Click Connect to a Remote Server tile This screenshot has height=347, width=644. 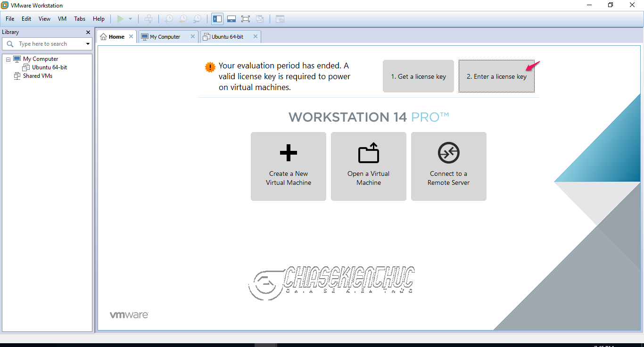[448, 166]
